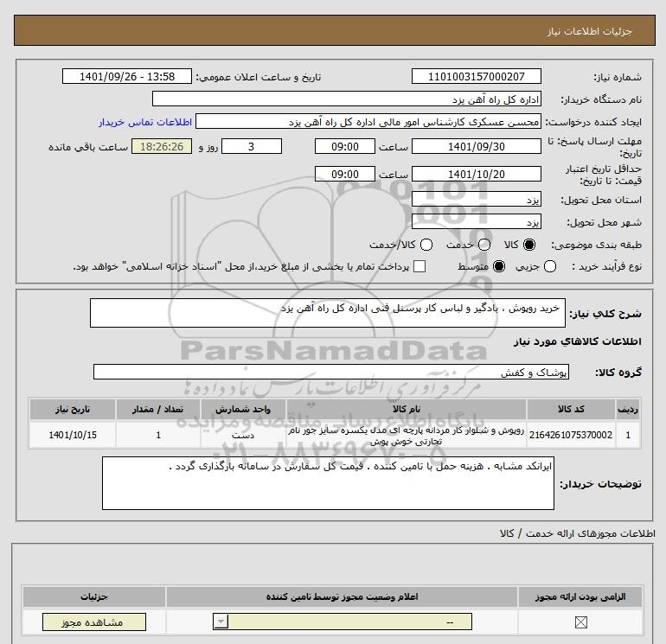Click the اعلام وضعیت مجوز header
666x644 pixels.
342,596
